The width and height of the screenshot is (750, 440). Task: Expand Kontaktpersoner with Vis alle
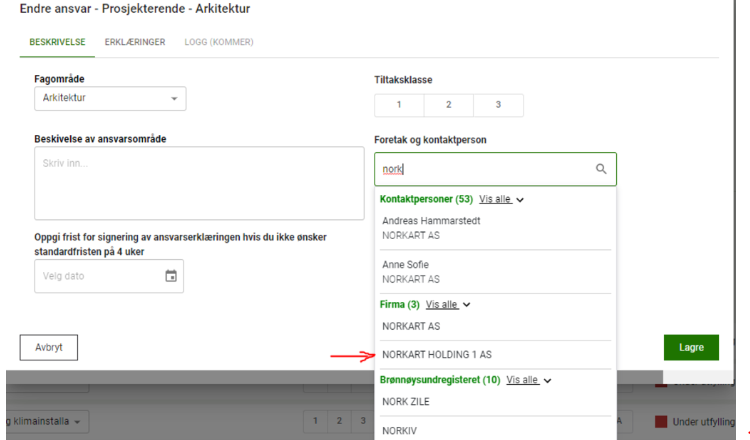pyautogui.click(x=501, y=199)
